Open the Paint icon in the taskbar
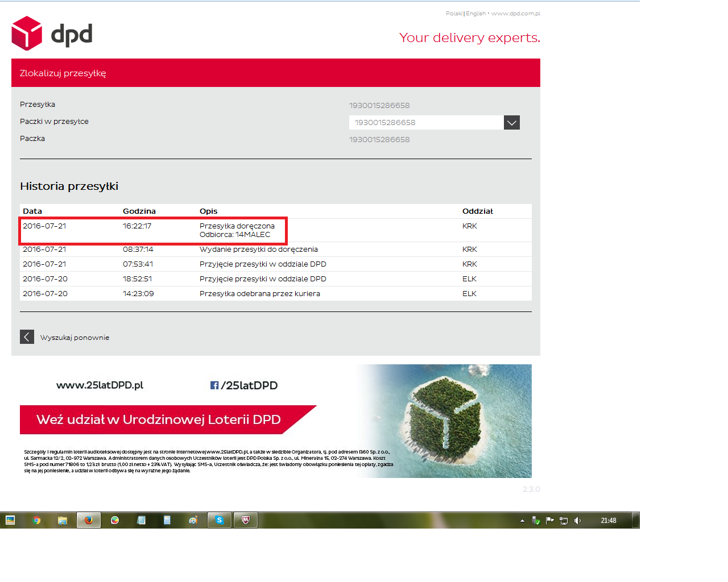This screenshot has height=582, width=728. point(193,520)
